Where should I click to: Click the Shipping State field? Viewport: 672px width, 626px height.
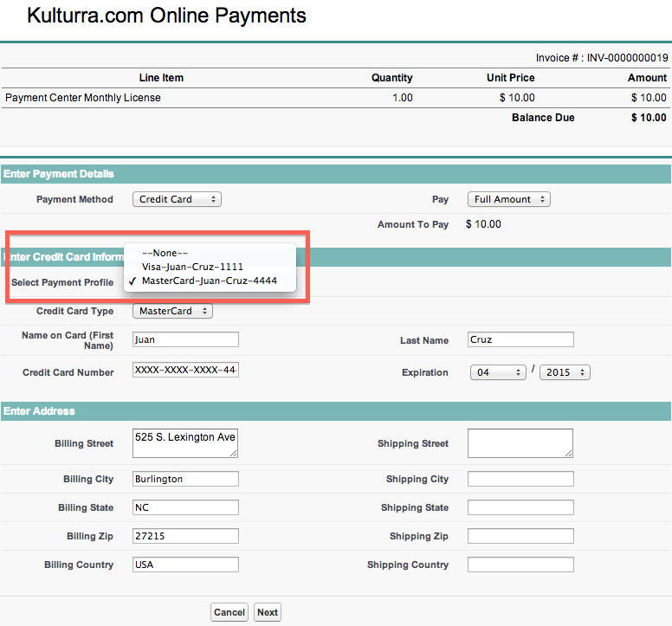[520, 507]
